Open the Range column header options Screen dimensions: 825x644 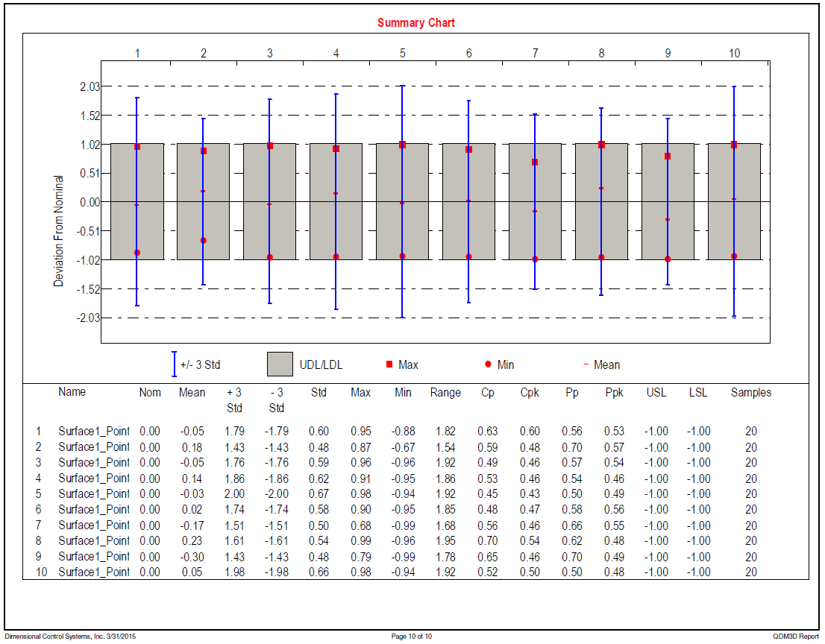(445, 392)
